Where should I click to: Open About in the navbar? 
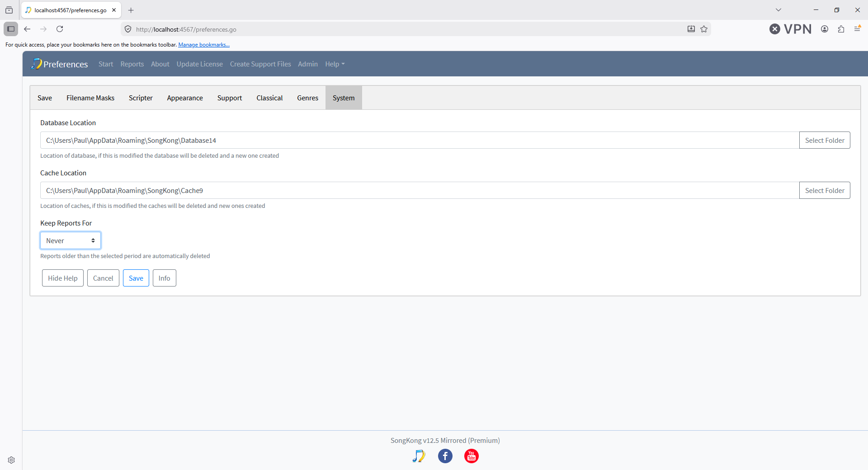[x=160, y=64]
